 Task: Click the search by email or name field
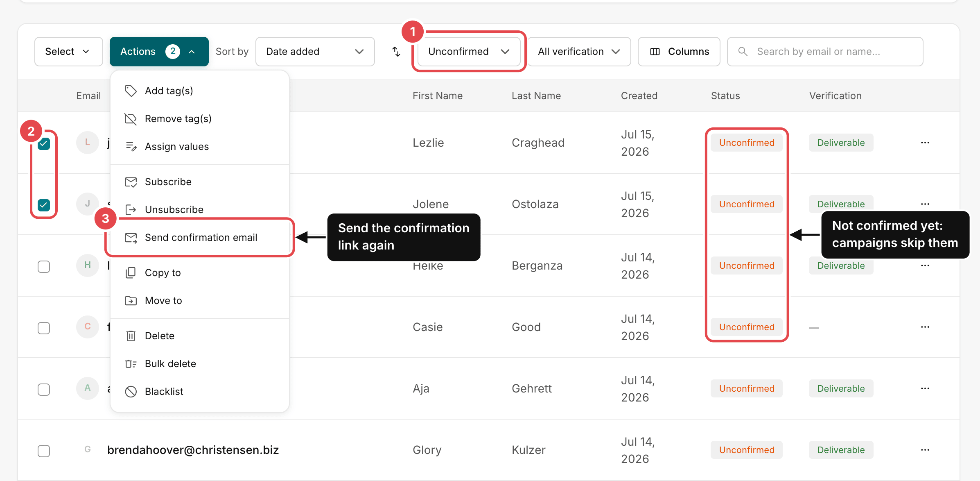coord(825,52)
